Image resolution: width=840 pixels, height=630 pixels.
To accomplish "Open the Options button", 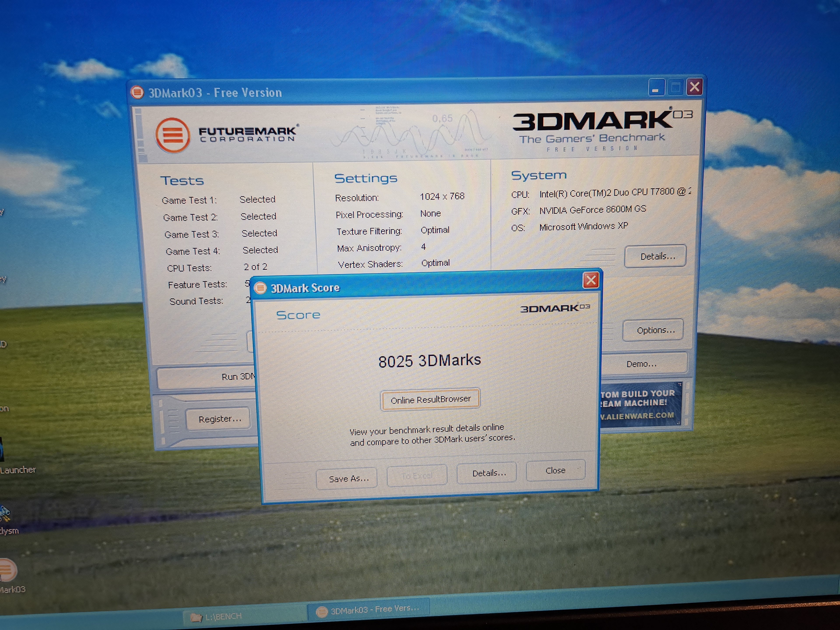I will pyautogui.click(x=653, y=330).
